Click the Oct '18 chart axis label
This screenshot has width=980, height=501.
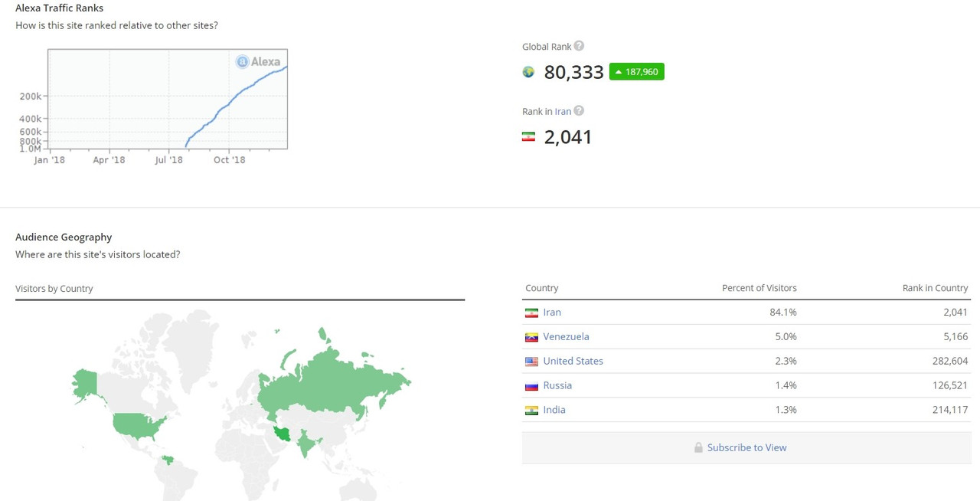point(230,160)
